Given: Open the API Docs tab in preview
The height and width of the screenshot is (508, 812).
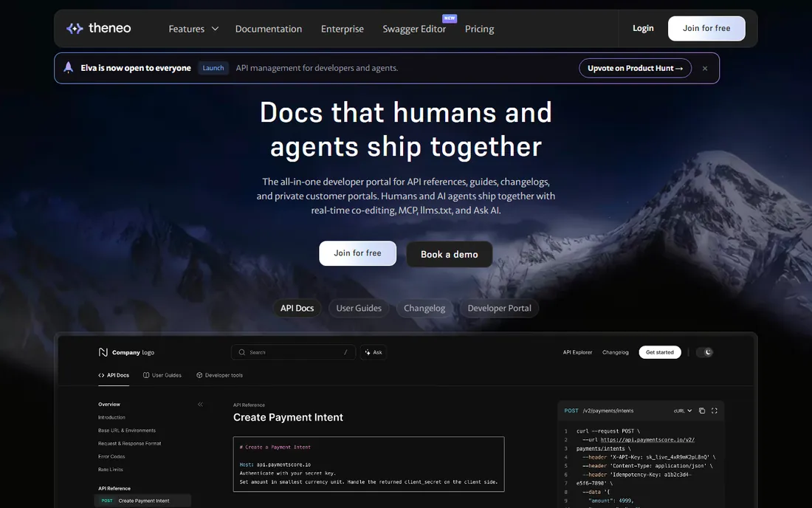Looking at the screenshot, I should tap(114, 375).
